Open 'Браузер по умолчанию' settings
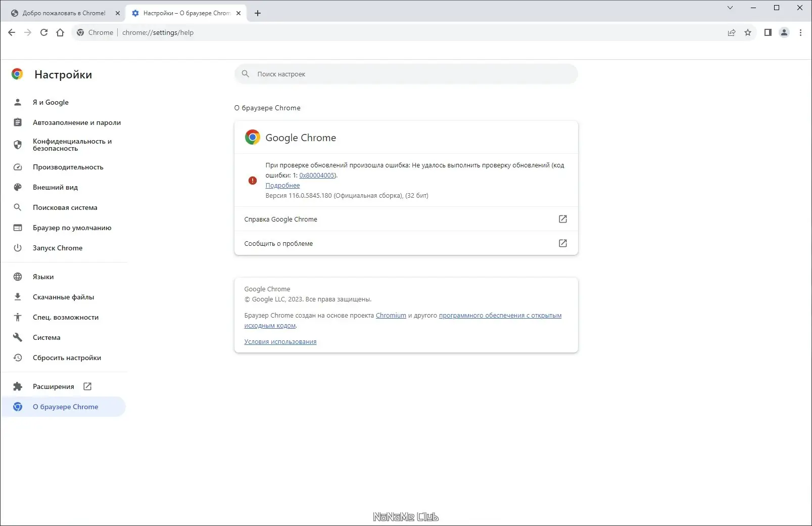 pos(64,228)
